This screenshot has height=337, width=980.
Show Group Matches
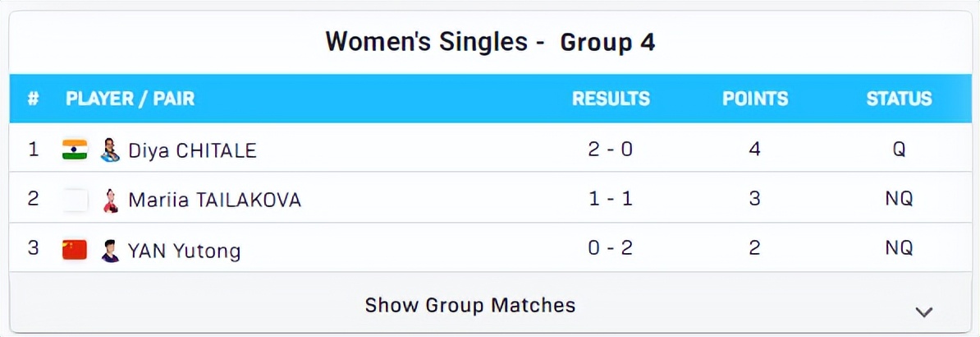(470, 305)
